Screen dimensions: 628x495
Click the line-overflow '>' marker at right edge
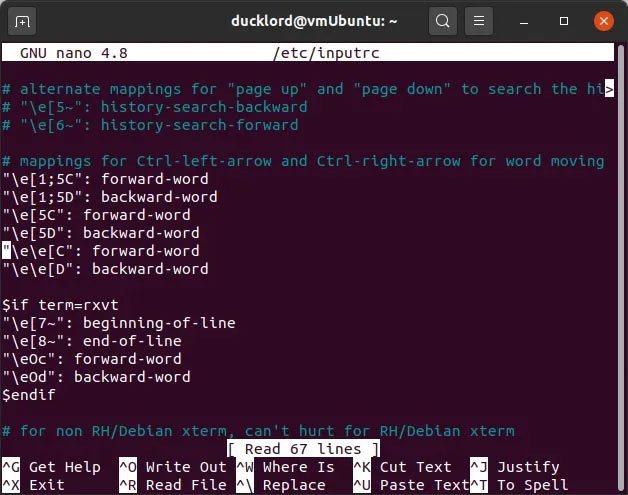click(x=609, y=89)
